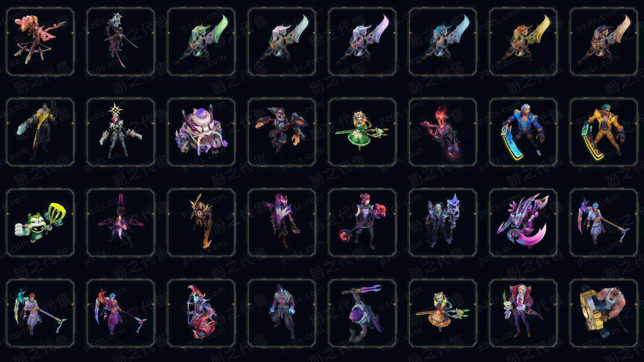This screenshot has height=362, width=644.
Task: Click the orange dress girl with green hair
Action: click(x=443, y=313)
